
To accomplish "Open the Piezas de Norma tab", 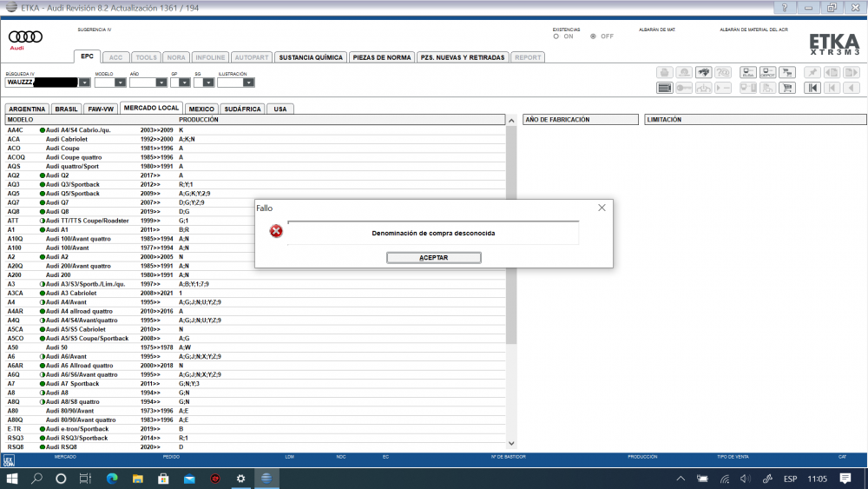I will 382,57.
